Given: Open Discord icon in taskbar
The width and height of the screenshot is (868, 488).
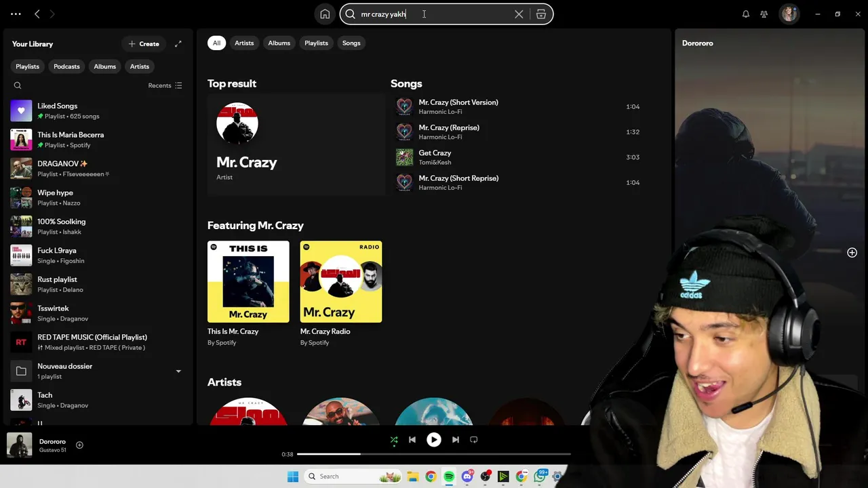Looking at the screenshot, I should coord(467,476).
